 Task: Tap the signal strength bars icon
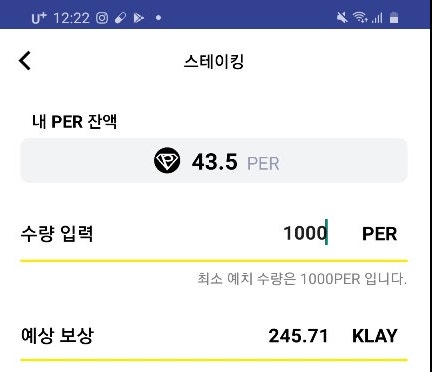click(x=377, y=17)
